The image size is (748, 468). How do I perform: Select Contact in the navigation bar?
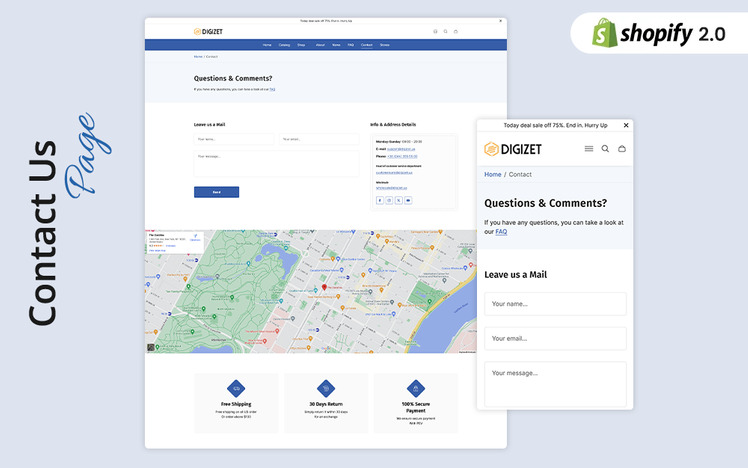pos(367,45)
